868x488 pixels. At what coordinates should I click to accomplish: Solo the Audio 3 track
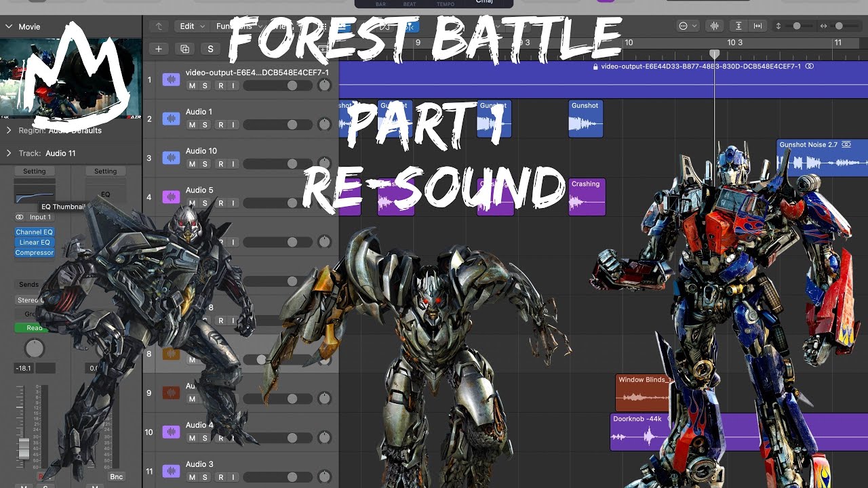point(205,477)
